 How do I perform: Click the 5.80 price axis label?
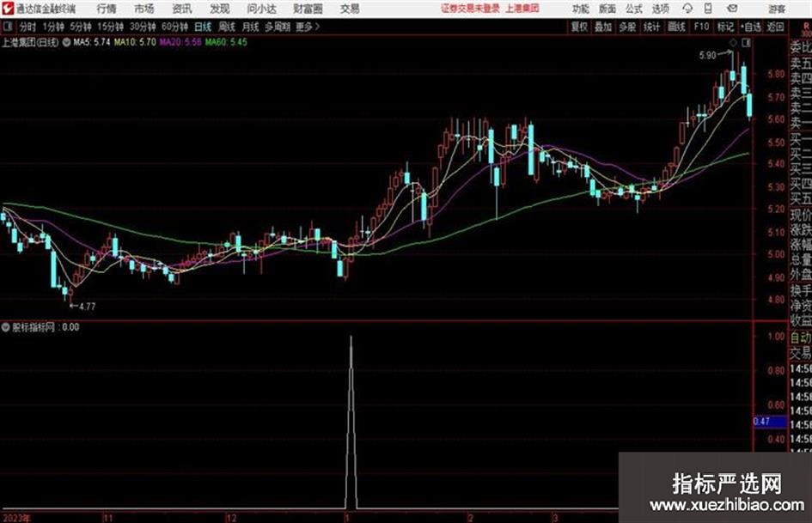click(x=776, y=74)
